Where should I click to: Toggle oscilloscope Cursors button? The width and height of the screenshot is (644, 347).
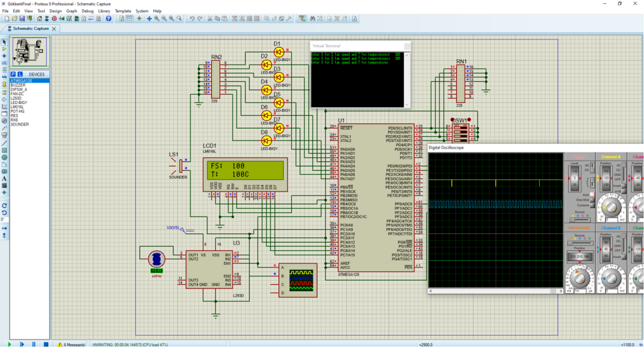click(592, 205)
